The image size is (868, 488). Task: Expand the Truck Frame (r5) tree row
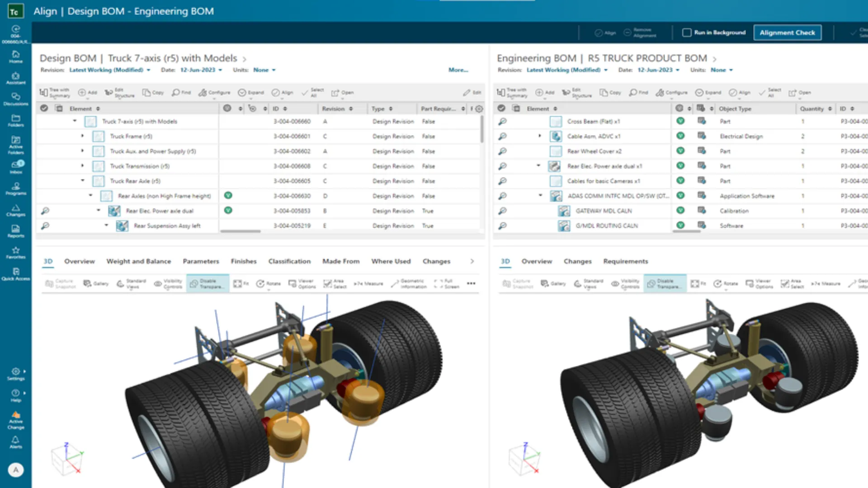tap(83, 136)
